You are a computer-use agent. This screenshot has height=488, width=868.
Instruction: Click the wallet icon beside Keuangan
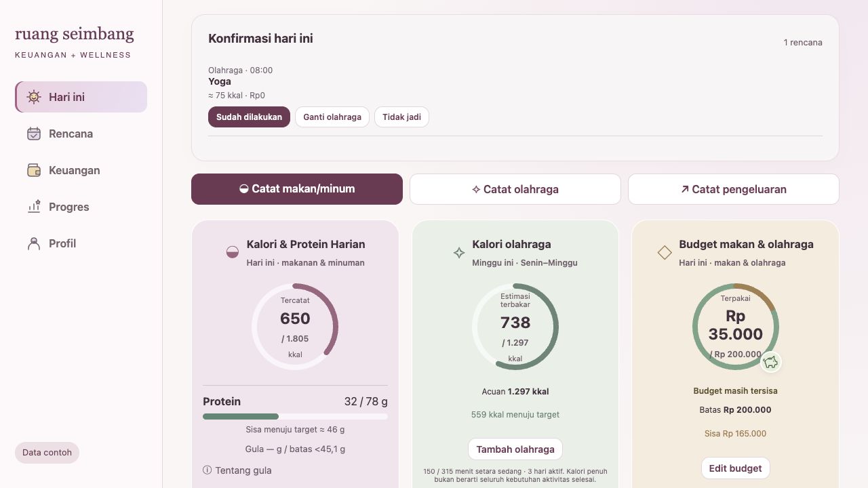pyautogui.click(x=34, y=170)
